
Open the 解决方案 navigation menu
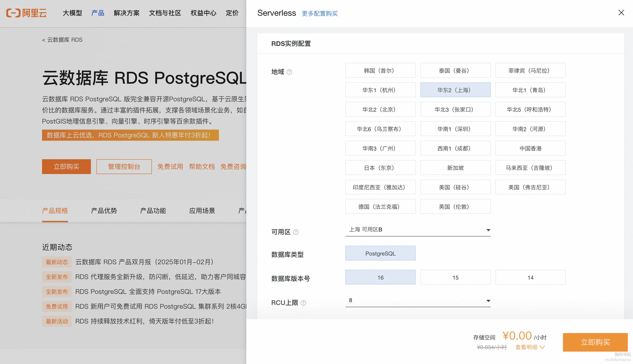126,13
